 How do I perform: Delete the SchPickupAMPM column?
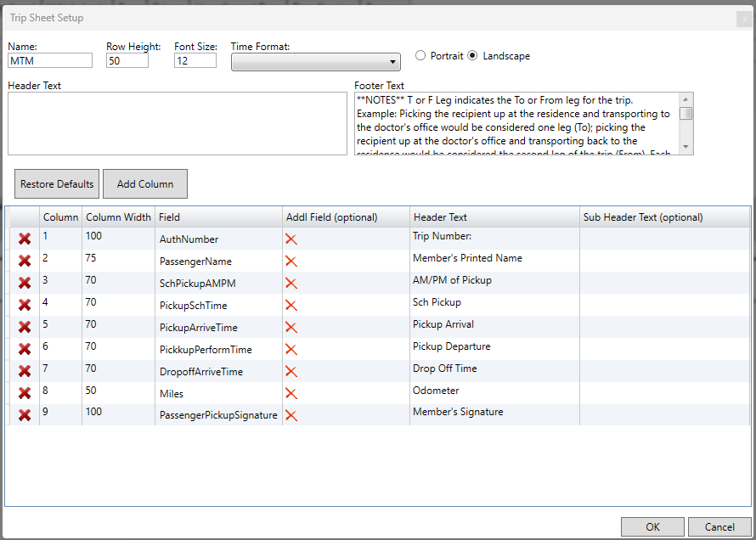[25, 283]
